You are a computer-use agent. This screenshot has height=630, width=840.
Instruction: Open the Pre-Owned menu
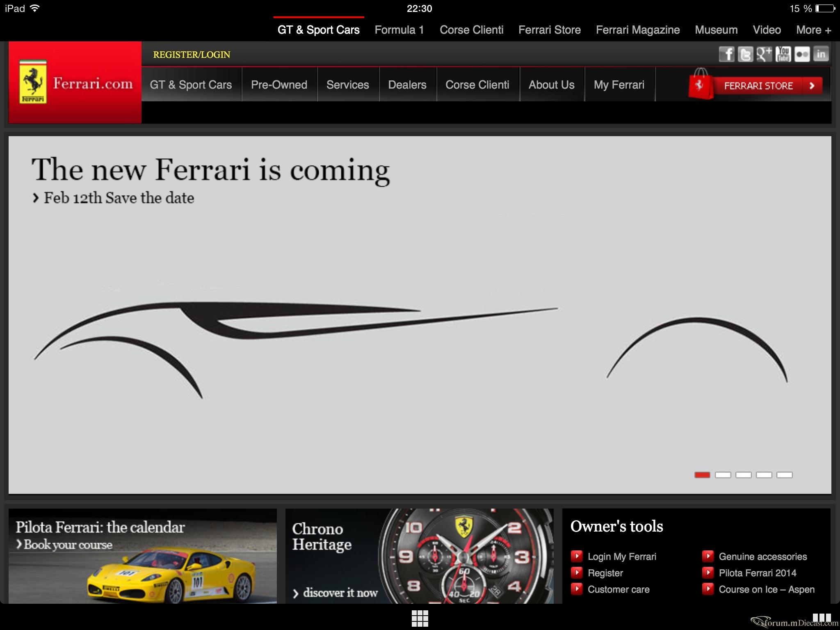click(279, 84)
